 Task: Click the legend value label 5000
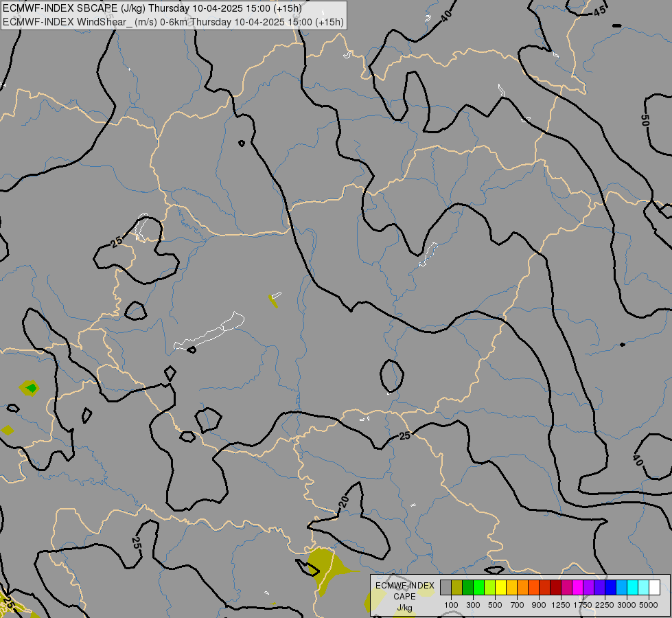[x=649, y=605]
